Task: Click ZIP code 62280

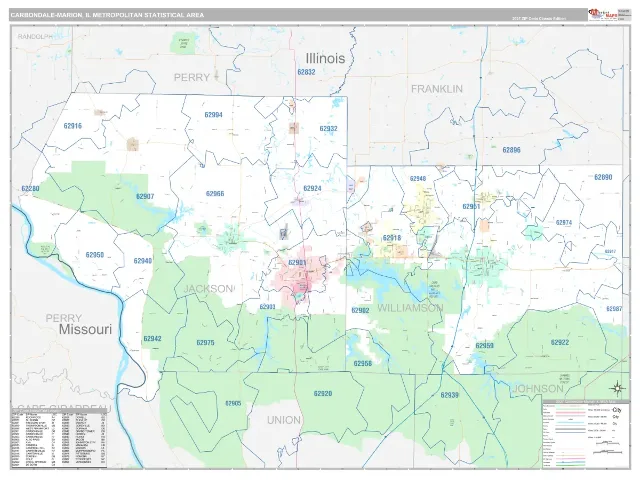Action: click(30, 189)
